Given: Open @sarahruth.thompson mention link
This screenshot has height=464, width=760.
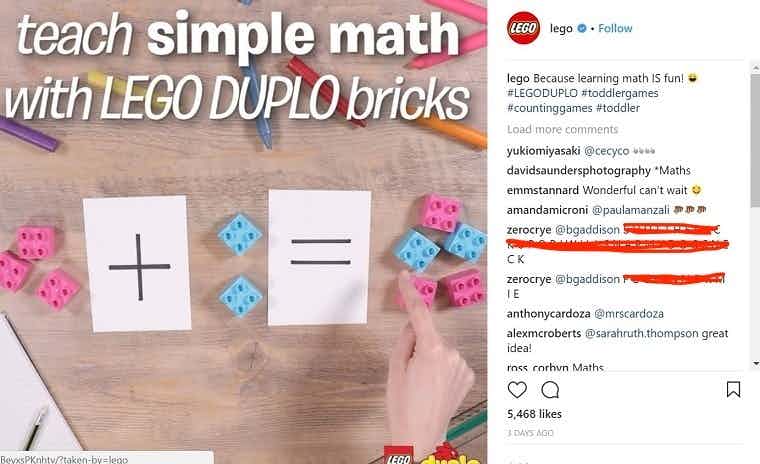Looking at the screenshot, I should 641,334.
